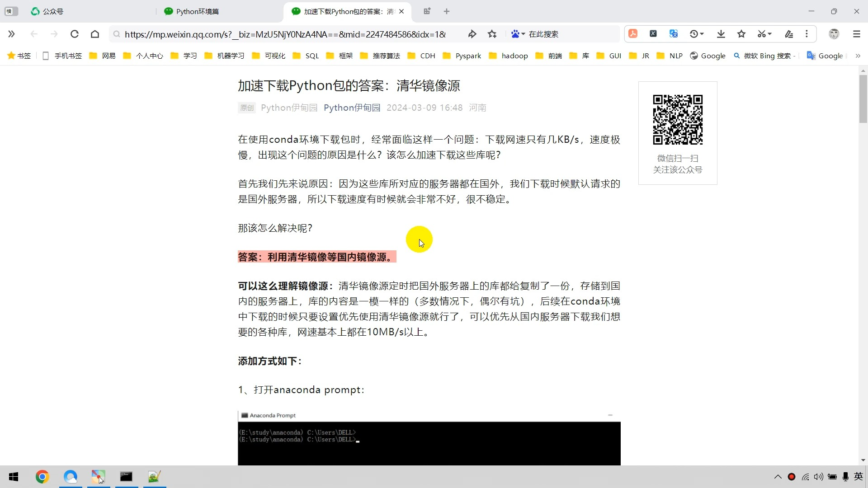Viewport: 868px width, 488px height.
Task: Open the 书签 bookmarks star
Action: click(19, 56)
